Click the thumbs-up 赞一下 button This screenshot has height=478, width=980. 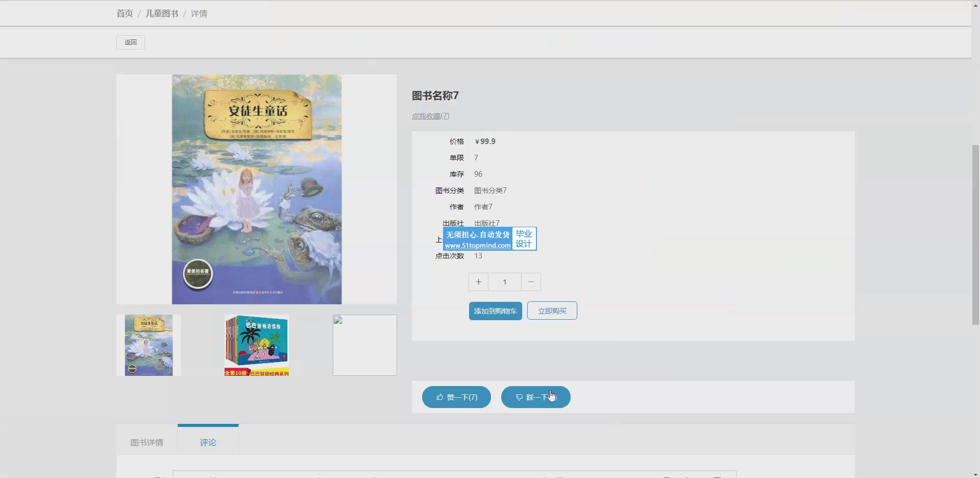[456, 397]
